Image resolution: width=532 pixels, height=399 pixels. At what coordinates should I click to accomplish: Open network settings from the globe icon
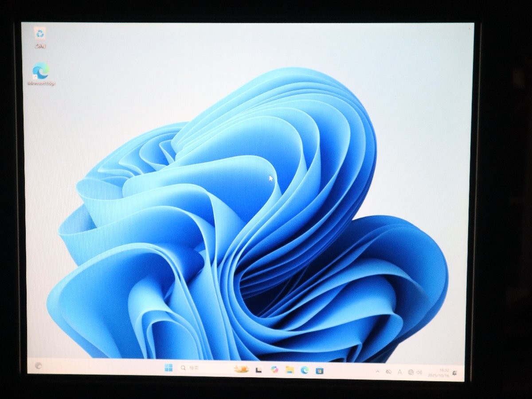tap(411, 372)
